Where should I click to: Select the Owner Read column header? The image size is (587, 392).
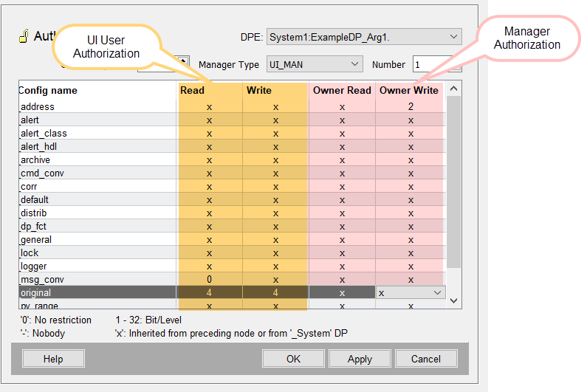[x=342, y=90]
